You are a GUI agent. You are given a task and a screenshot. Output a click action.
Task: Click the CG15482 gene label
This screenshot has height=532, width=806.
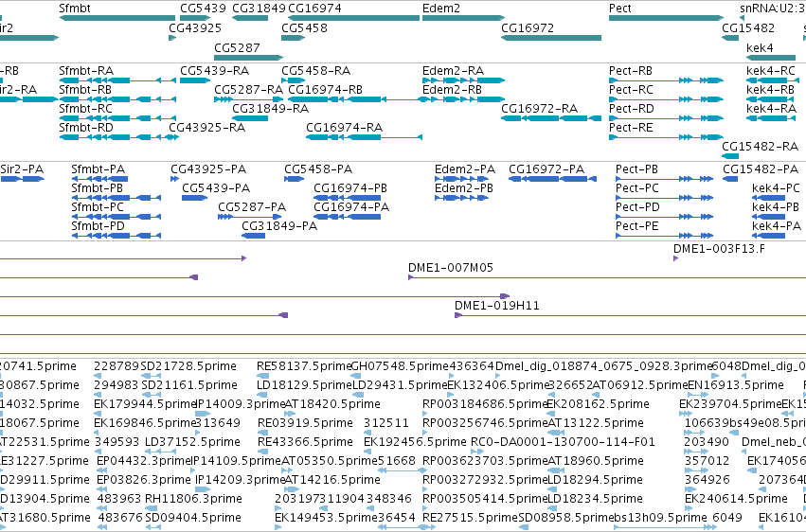coord(748,27)
